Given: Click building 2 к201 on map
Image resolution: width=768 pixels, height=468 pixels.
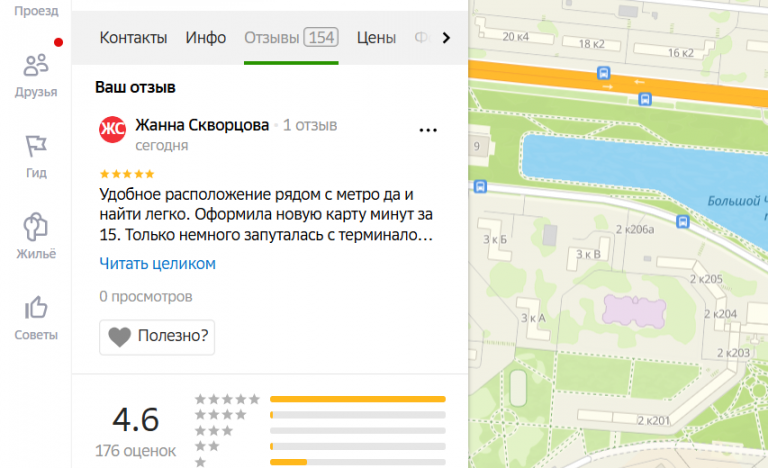Looking at the screenshot, I should (653, 420).
